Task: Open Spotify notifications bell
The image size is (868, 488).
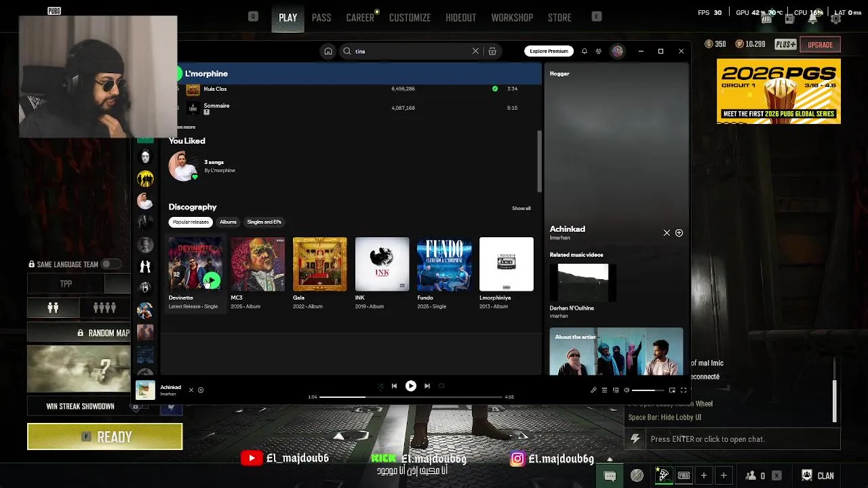Action: click(x=585, y=51)
